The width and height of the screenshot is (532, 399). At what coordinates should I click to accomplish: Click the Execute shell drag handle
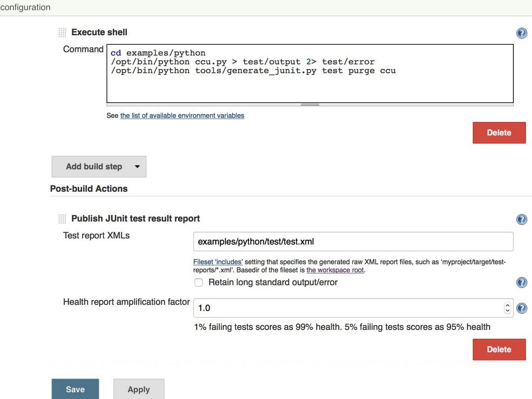62,33
